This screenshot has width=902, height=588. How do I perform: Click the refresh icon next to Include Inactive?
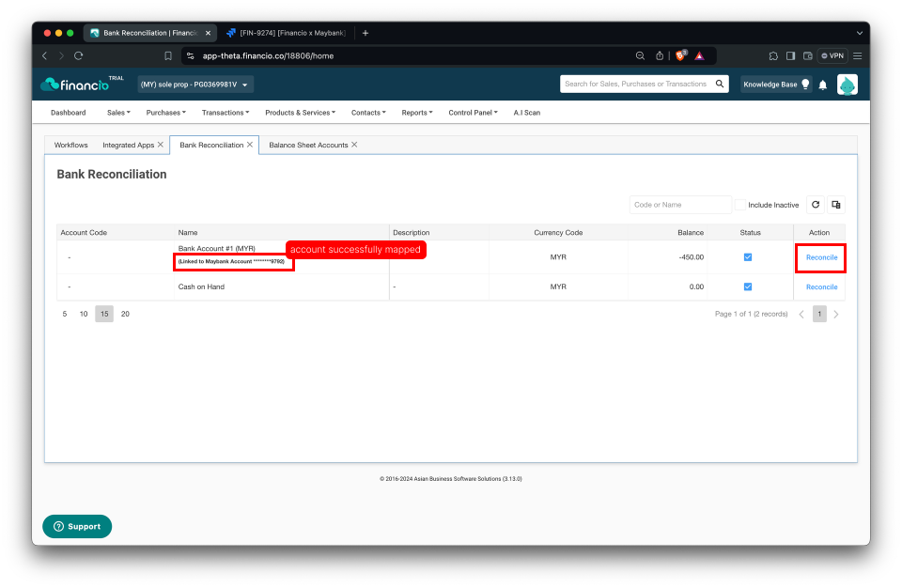pyautogui.click(x=816, y=205)
